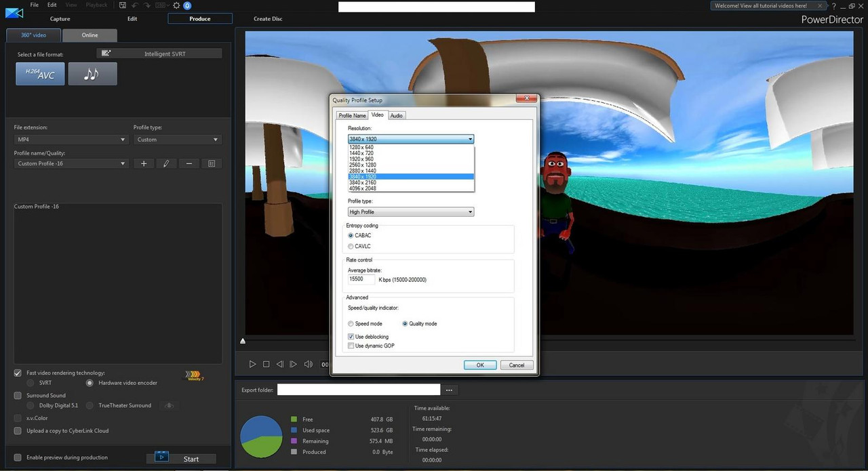Enable Surround Sound checkbox

coord(18,395)
